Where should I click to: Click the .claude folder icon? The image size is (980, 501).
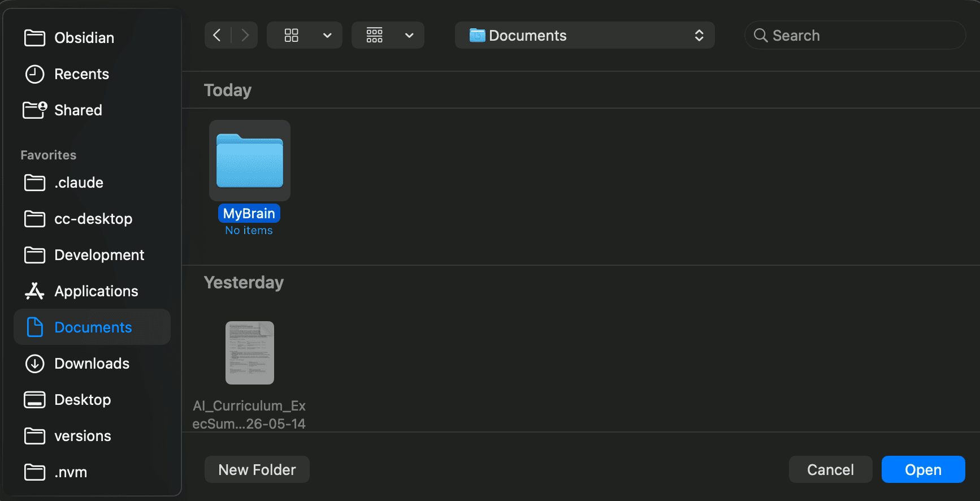35,183
